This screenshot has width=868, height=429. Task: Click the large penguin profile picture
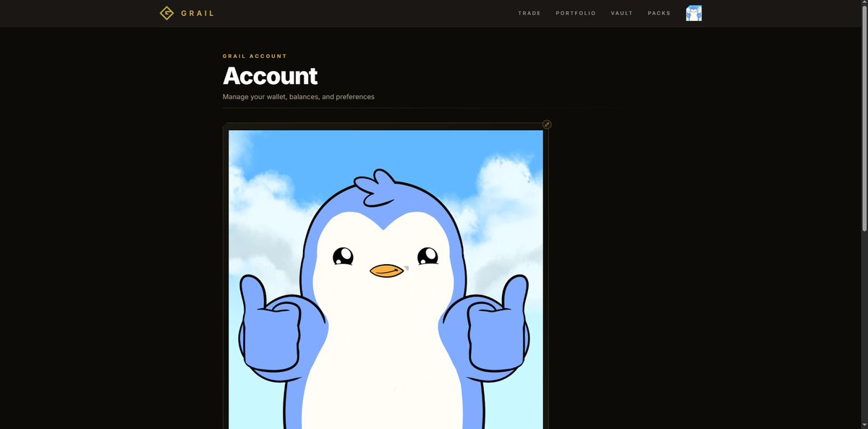pyautogui.click(x=386, y=279)
